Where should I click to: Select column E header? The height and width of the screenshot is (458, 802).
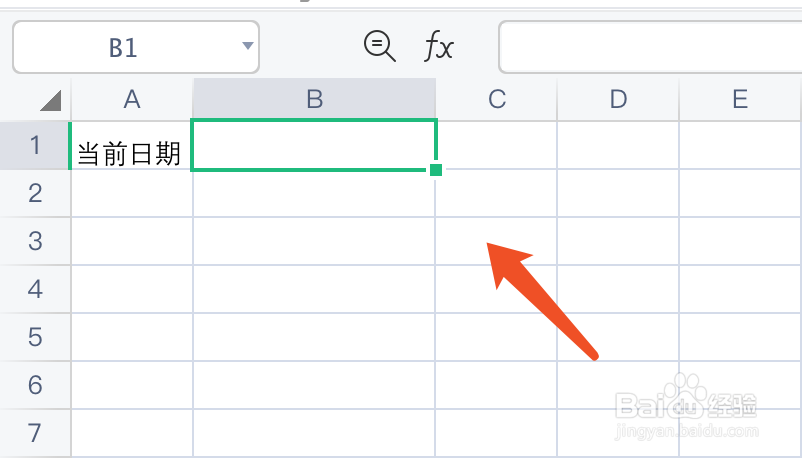(x=740, y=99)
